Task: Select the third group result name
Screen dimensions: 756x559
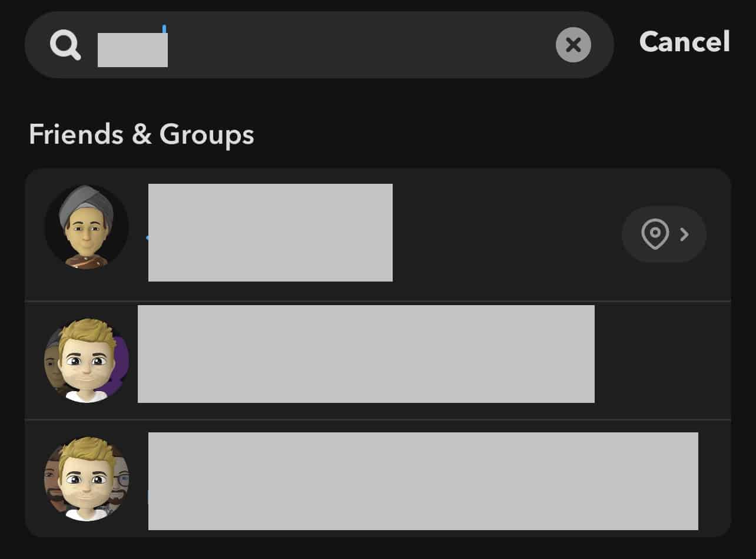Action: point(423,481)
